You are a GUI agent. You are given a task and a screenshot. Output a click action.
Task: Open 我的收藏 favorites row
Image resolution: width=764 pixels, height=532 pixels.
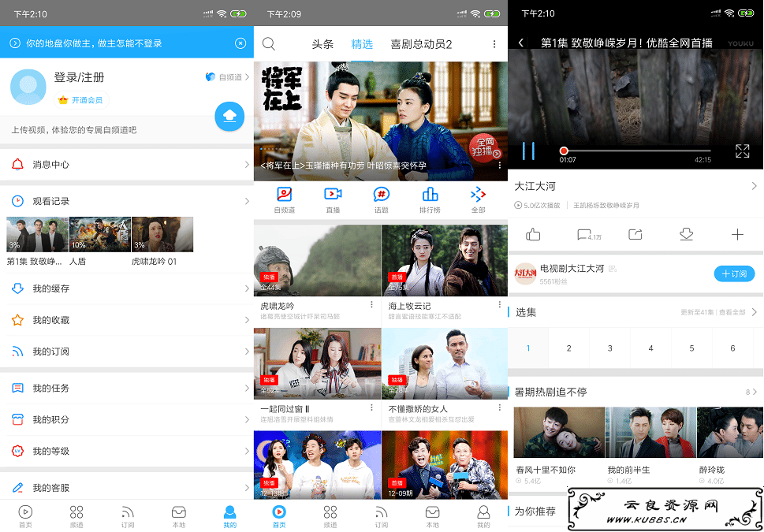[127, 320]
